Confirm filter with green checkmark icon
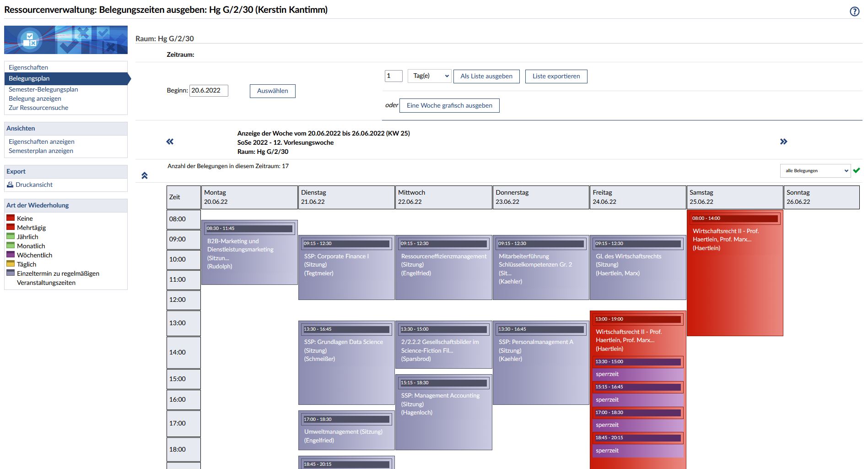 857,170
